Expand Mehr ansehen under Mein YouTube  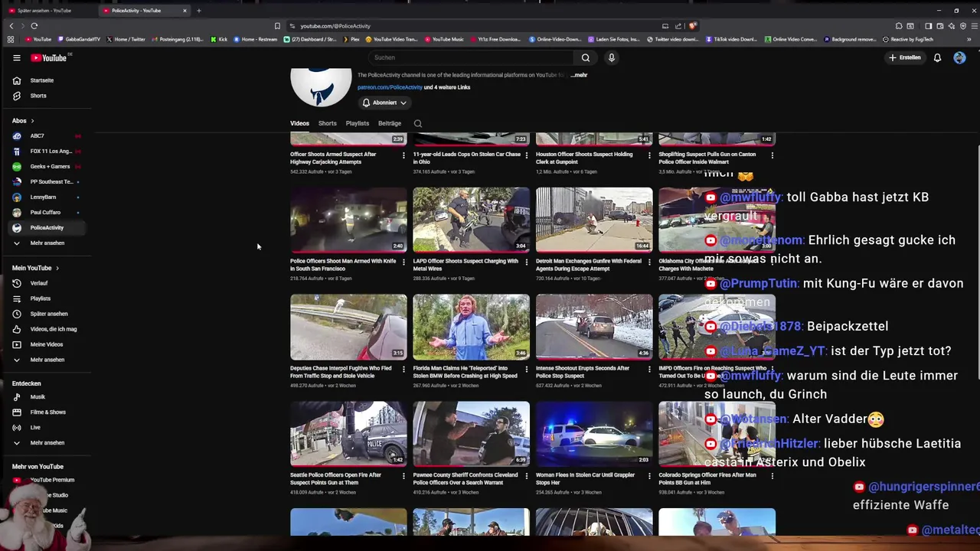click(46, 360)
